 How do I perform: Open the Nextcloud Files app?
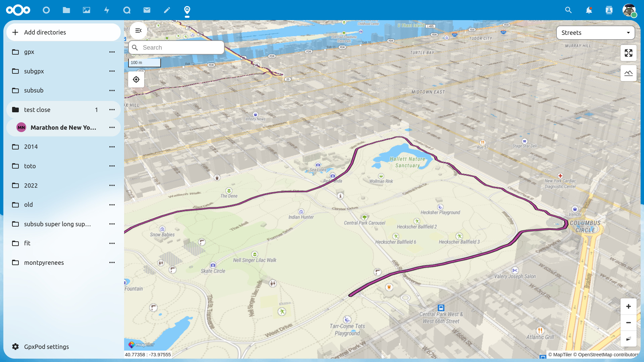(66, 10)
